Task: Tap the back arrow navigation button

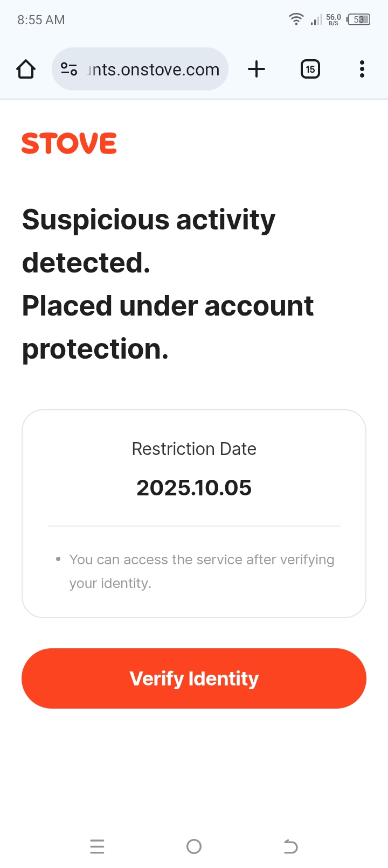Action: click(x=290, y=846)
